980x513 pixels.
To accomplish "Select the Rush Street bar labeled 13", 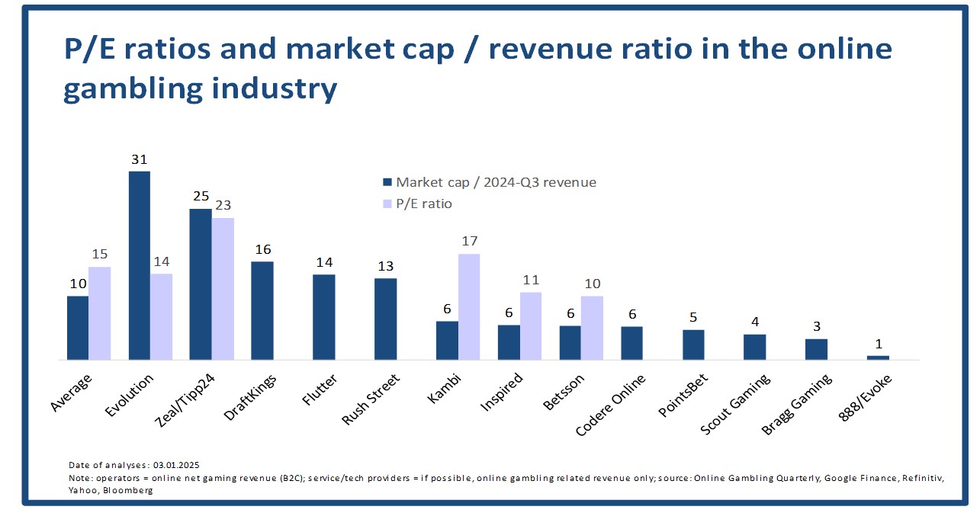I will (386, 319).
